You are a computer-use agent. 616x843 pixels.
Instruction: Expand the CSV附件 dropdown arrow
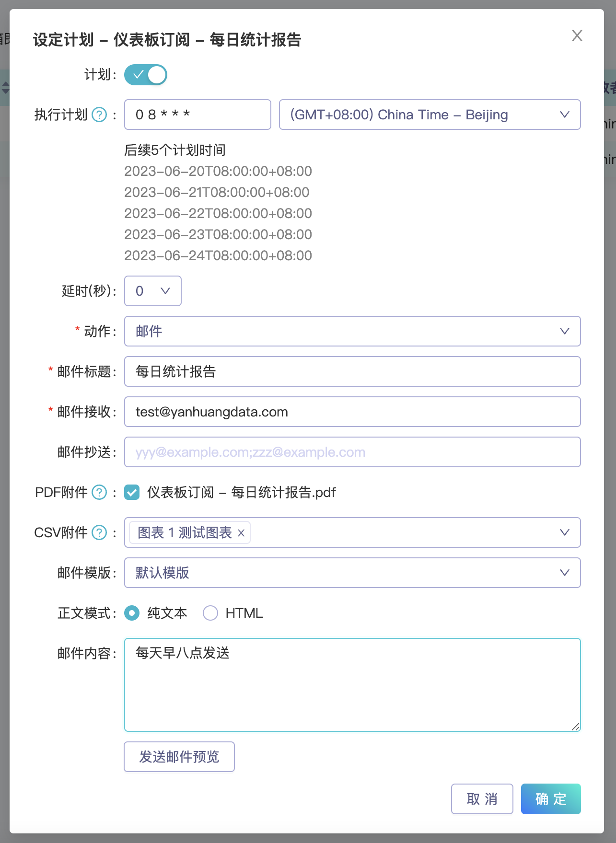[565, 532]
